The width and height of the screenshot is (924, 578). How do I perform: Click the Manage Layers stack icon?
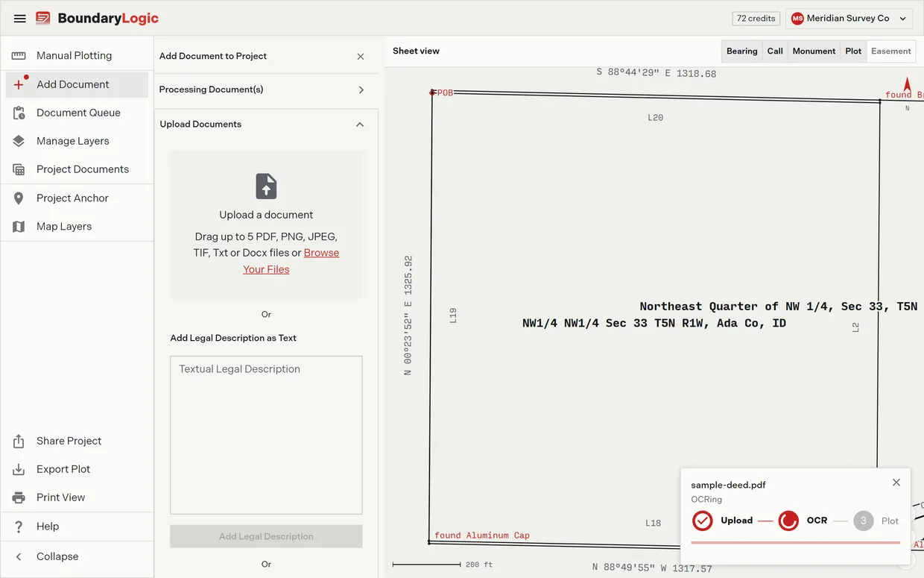(x=19, y=141)
